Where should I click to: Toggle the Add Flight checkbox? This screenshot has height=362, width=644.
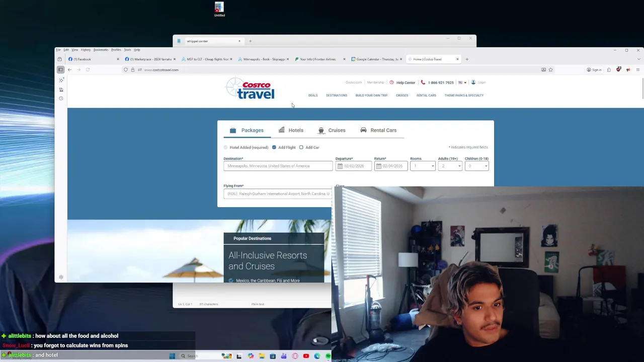tap(274, 147)
